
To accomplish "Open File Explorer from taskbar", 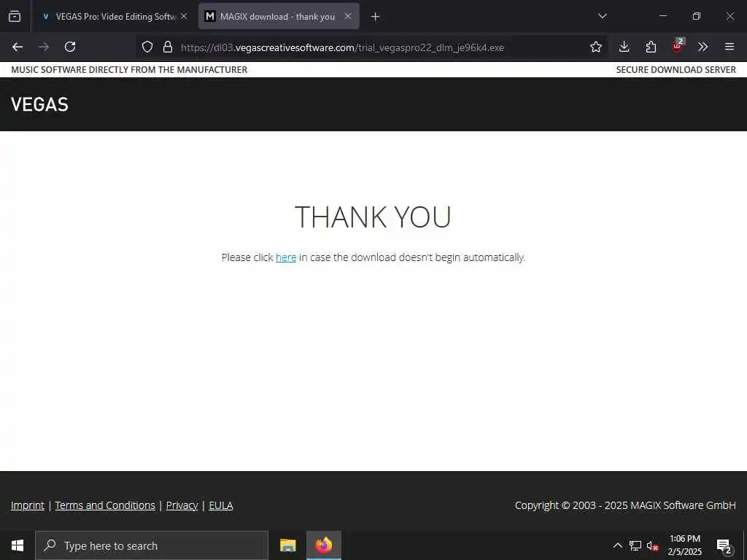I will point(287,545).
